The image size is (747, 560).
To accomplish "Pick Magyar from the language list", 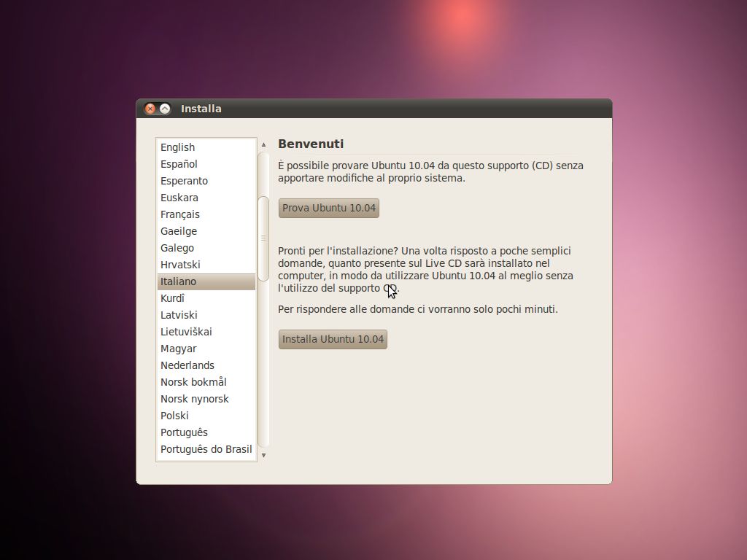I will tap(206, 349).
